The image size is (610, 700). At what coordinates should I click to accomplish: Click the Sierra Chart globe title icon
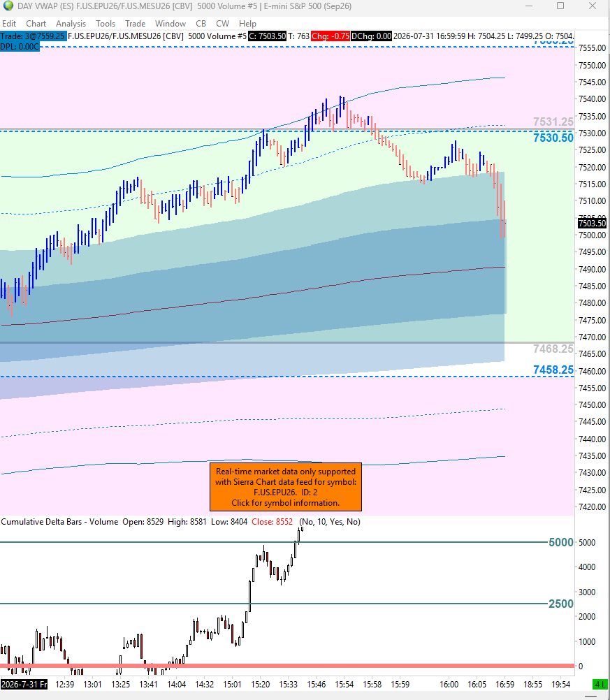(8, 6)
